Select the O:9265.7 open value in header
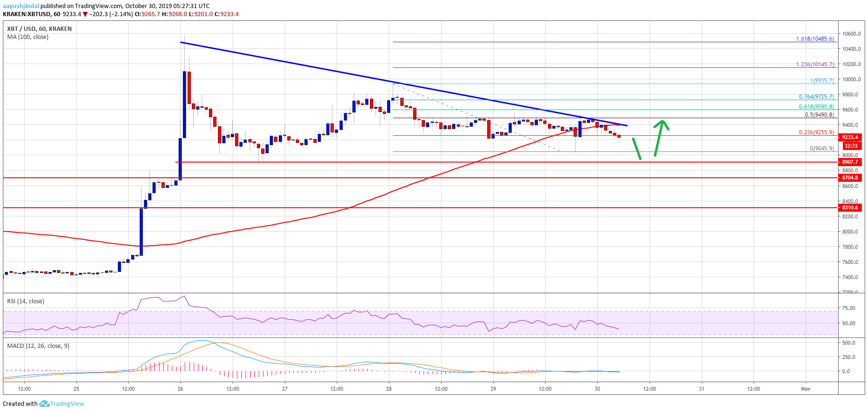 pos(148,14)
